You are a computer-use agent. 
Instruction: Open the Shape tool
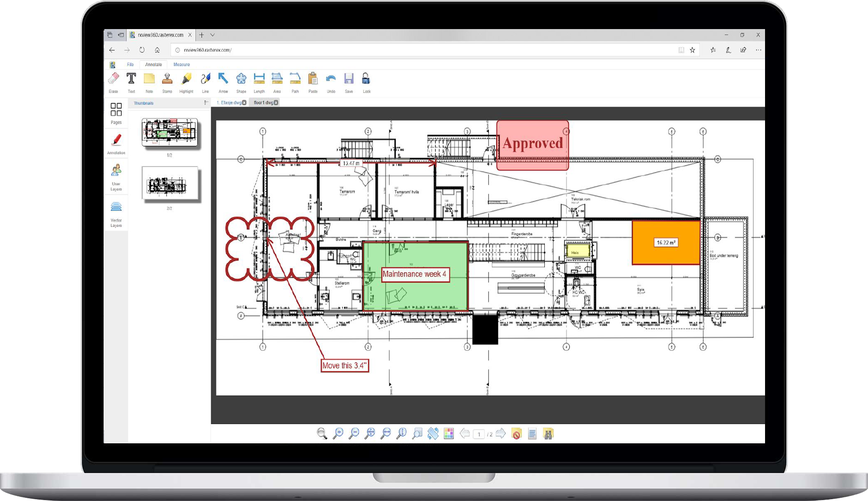click(x=241, y=78)
